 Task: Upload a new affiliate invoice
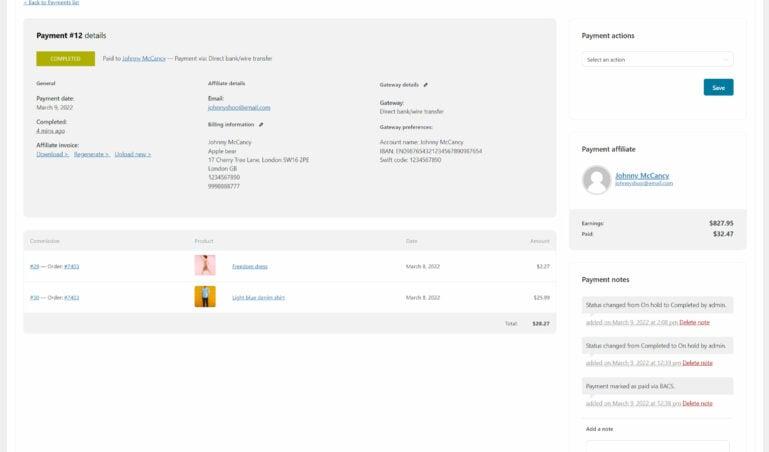pos(133,154)
